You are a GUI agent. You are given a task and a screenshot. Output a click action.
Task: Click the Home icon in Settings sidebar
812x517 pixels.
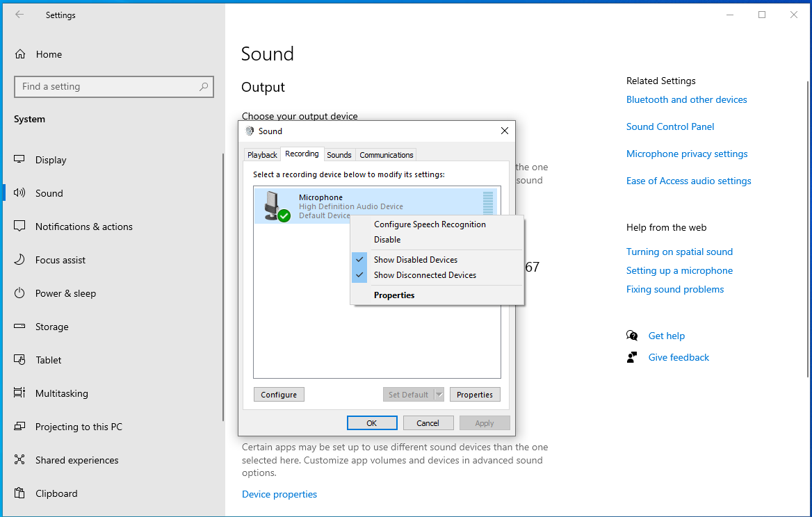20,54
